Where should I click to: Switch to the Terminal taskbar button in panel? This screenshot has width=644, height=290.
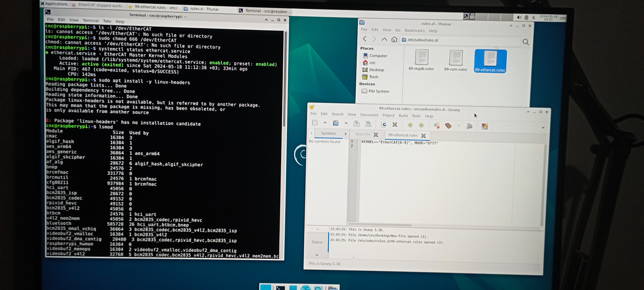265,11
